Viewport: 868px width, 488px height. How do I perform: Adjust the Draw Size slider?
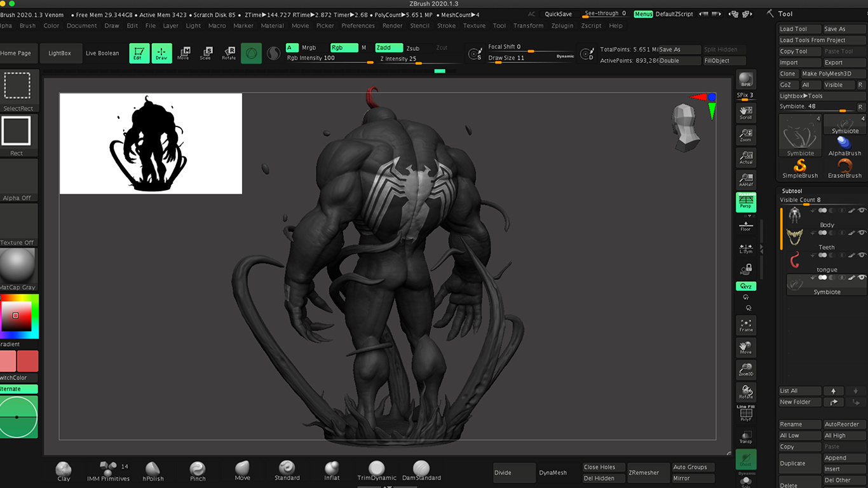(x=530, y=58)
